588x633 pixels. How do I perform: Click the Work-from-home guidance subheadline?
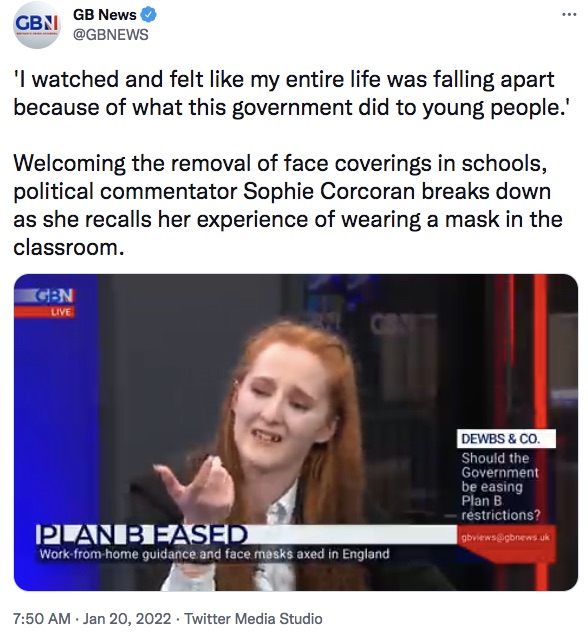tap(214, 554)
